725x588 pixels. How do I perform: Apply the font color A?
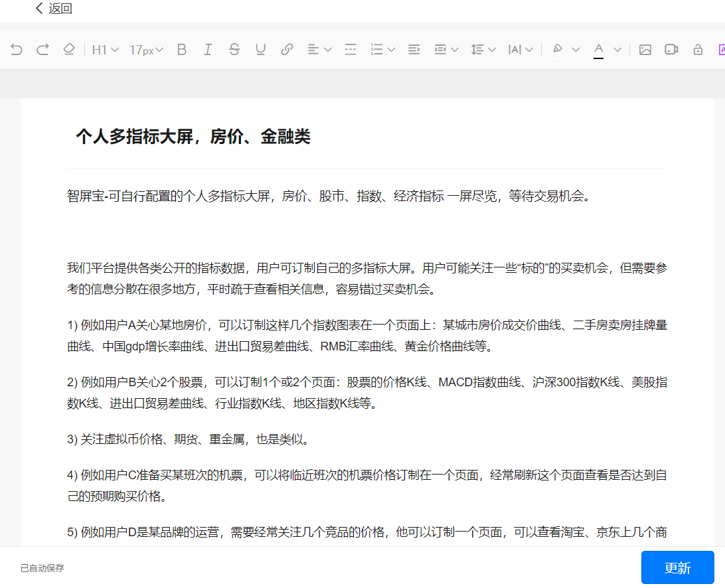(x=599, y=50)
